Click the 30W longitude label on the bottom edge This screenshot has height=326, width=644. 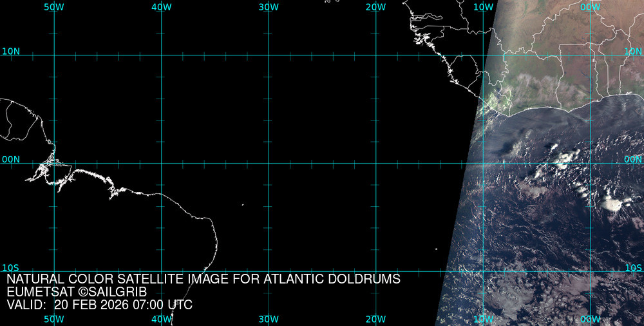pyautogui.click(x=268, y=319)
